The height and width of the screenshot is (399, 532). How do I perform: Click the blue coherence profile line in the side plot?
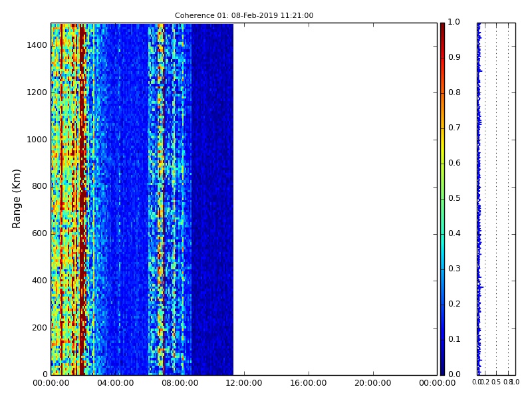point(479,199)
